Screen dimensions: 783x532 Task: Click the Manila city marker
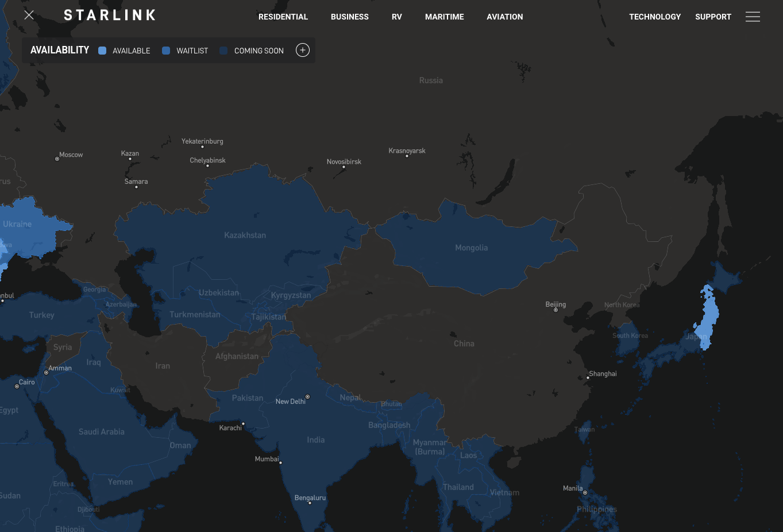pos(585,492)
